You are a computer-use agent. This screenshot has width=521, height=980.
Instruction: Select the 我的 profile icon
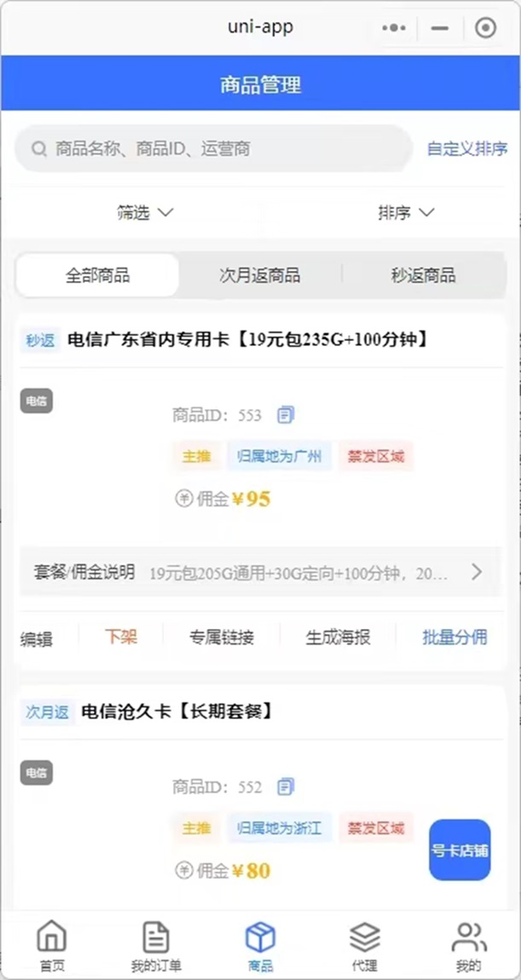pos(469,937)
